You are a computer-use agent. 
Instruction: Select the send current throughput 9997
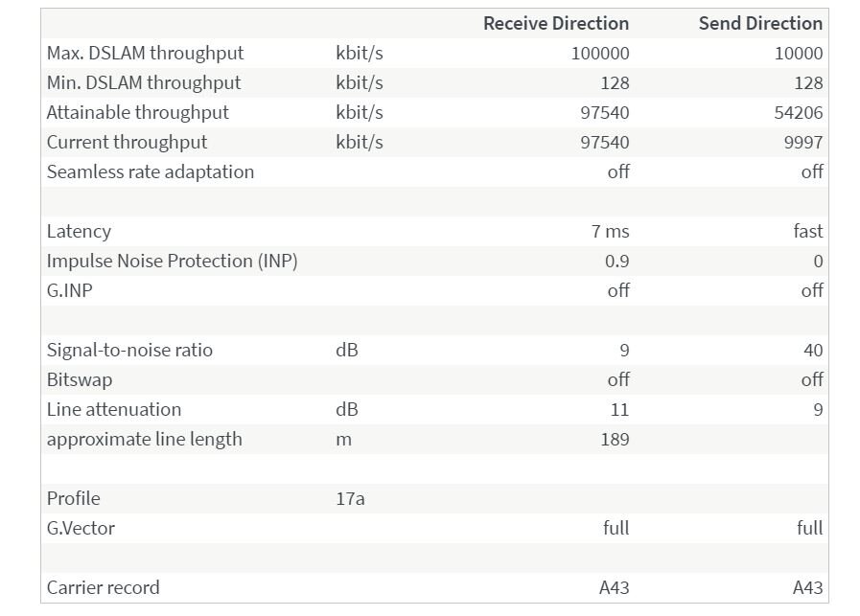click(x=802, y=143)
